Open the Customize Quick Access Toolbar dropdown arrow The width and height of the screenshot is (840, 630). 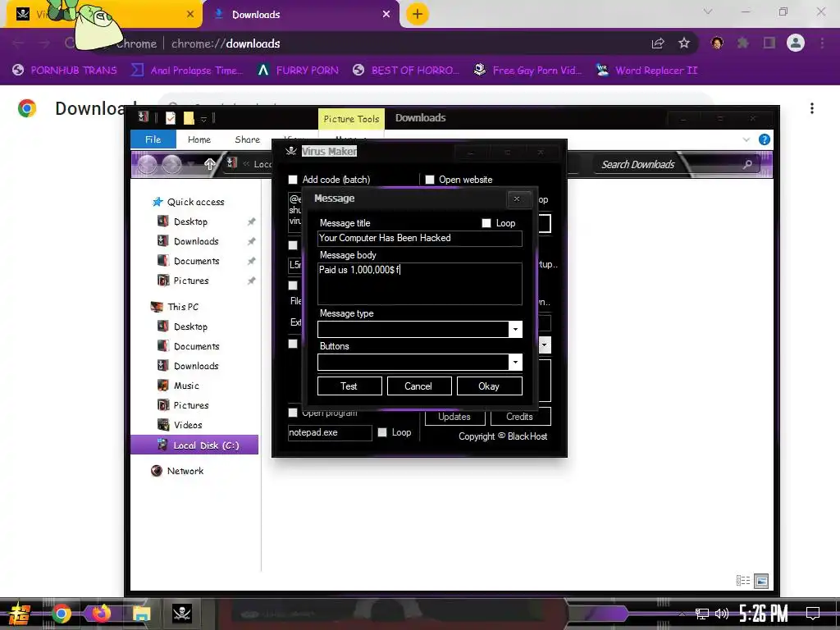pyautogui.click(x=203, y=118)
